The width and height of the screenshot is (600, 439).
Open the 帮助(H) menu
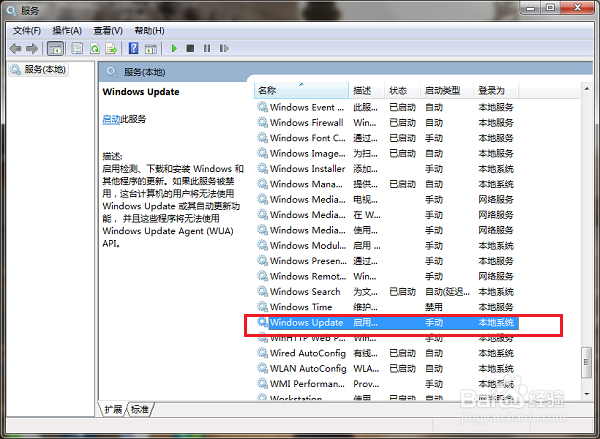pos(149,31)
